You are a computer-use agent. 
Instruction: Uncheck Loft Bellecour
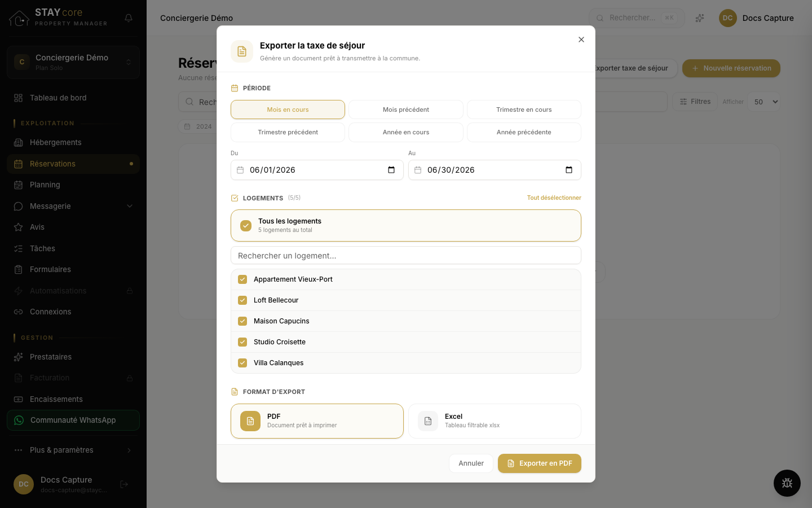pyautogui.click(x=242, y=300)
